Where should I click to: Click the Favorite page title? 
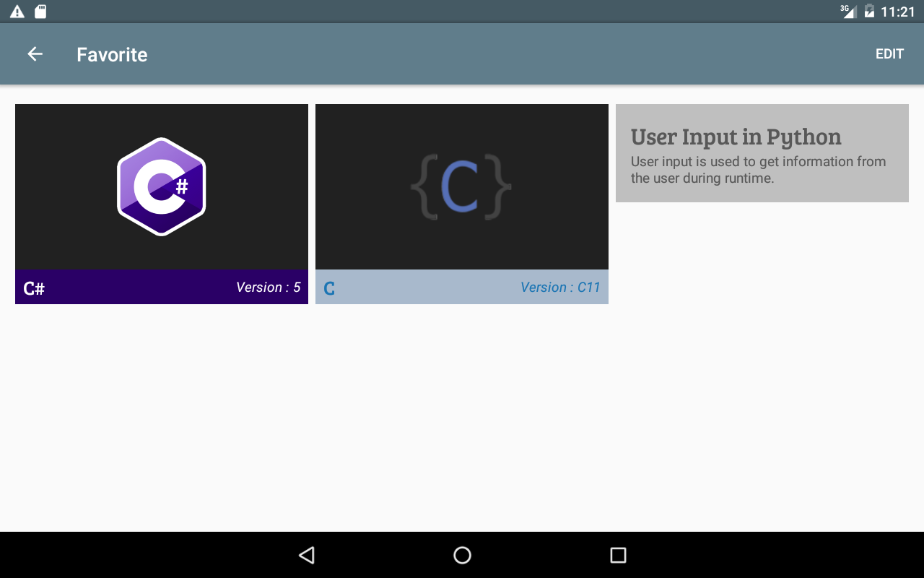(x=112, y=55)
